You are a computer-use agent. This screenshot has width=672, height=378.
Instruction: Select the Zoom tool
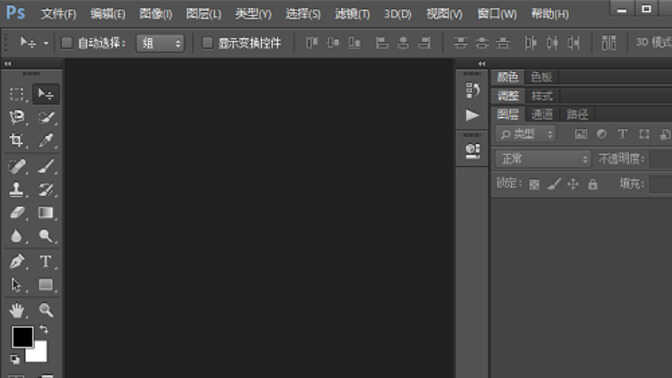click(x=45, y=310)
